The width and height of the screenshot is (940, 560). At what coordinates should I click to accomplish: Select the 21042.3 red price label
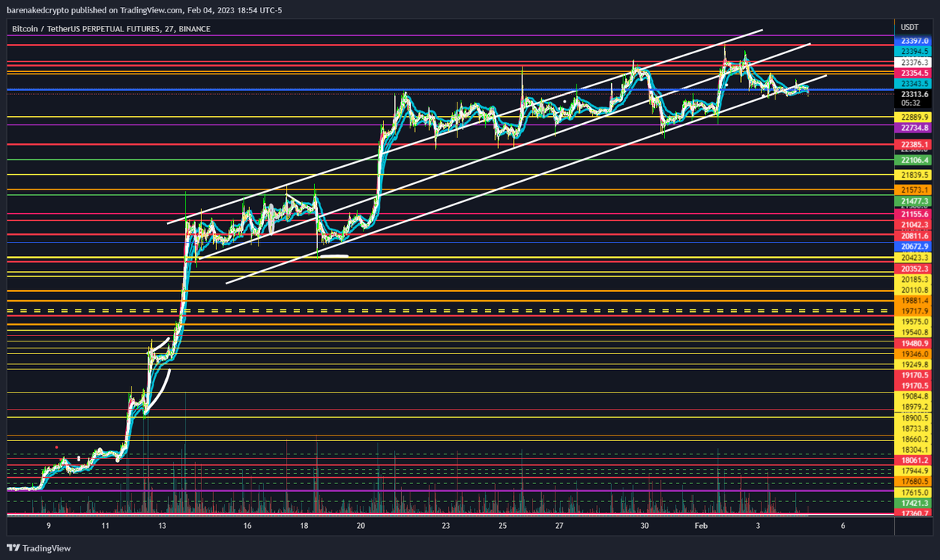(x=914, y=224)
